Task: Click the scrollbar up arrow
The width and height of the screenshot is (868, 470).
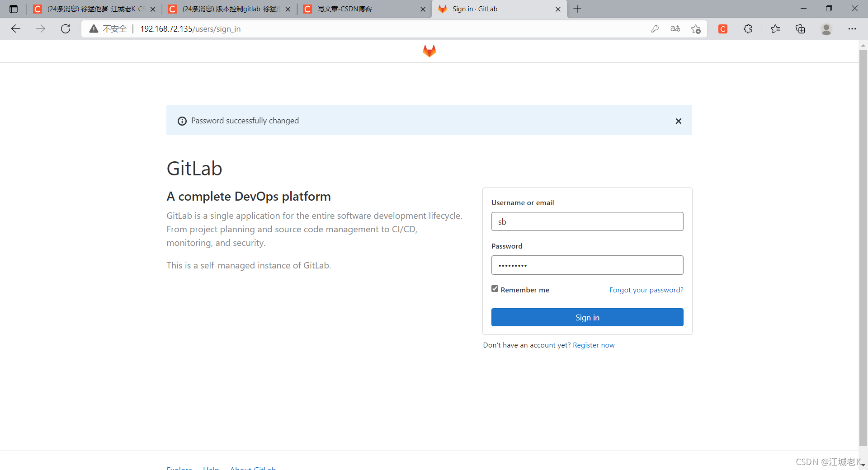Action: coord(863,45)
